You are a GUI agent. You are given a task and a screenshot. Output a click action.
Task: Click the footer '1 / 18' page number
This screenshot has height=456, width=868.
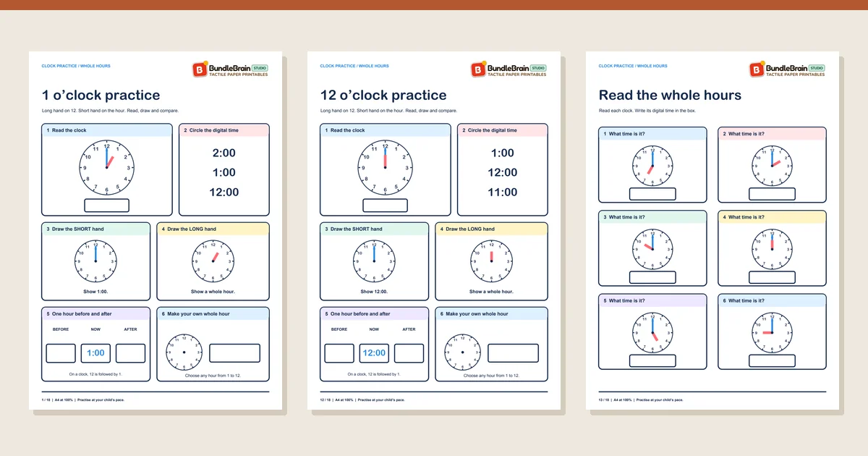(x=46, y=400)
